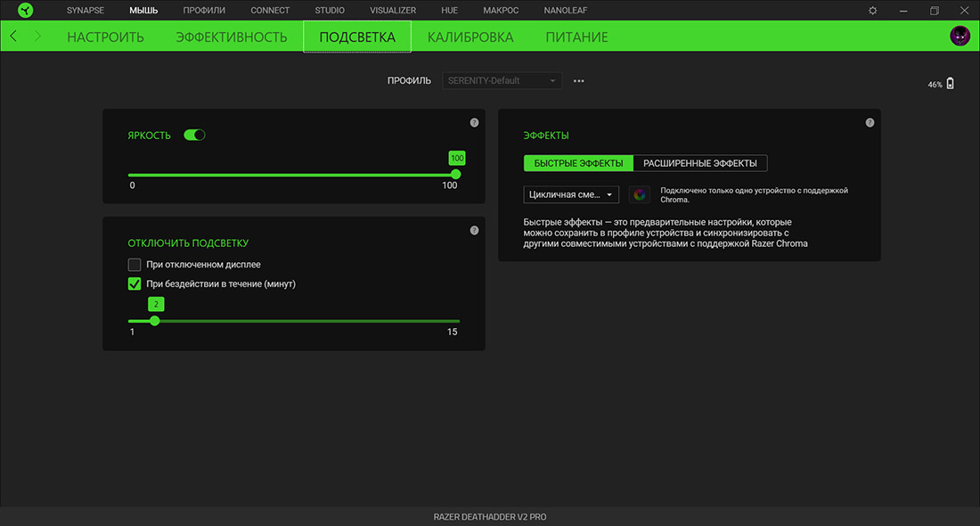Select the БЫСТРЫЕ ЭФФЕКТЫ button
Screen dimensions: 980x526
(579, 163)
